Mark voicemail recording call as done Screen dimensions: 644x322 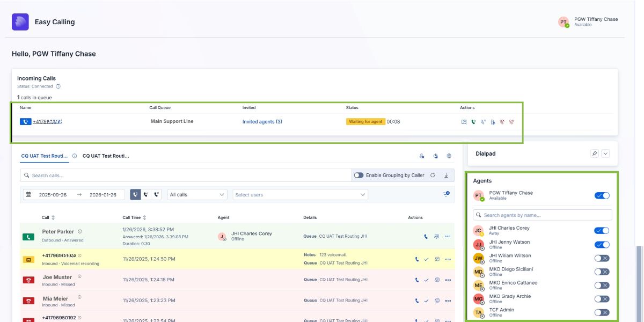pos(426,259)
